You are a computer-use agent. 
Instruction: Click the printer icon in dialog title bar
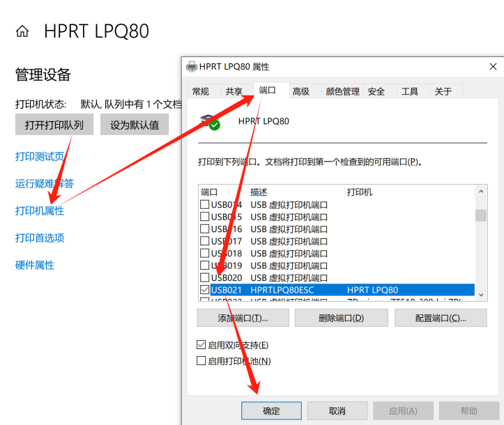[192, 67]
